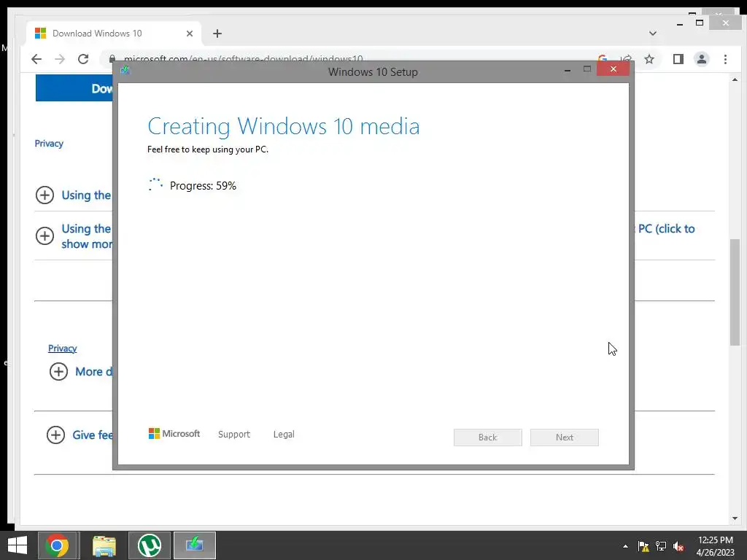Maximize the Chrome window
Screen dimensions: 747x560
pos(700,23)
